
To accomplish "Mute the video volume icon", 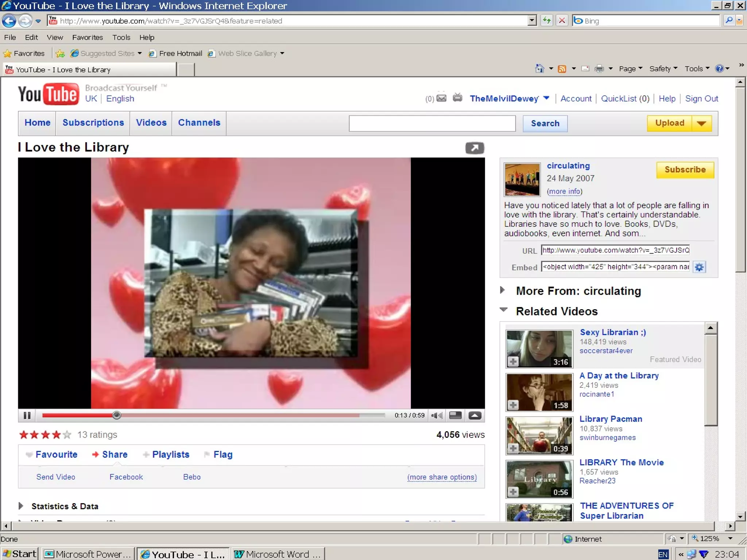I will pyautogui.click(x=437, y=415).
